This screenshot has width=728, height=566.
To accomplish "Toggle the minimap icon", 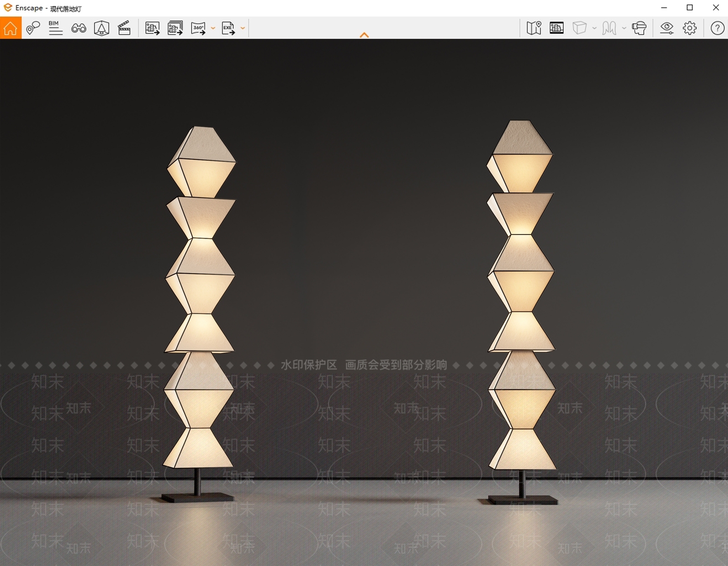I will click(534, 28).
